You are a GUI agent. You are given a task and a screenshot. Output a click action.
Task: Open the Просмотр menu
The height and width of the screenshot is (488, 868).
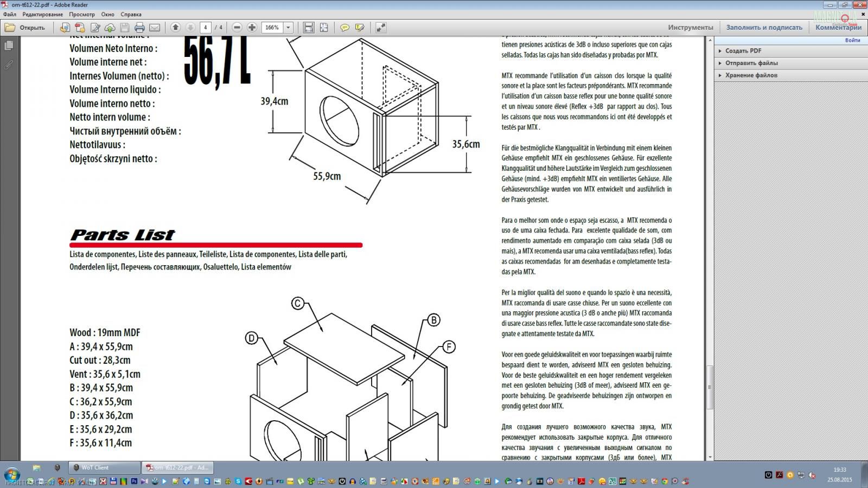point(82,14)
